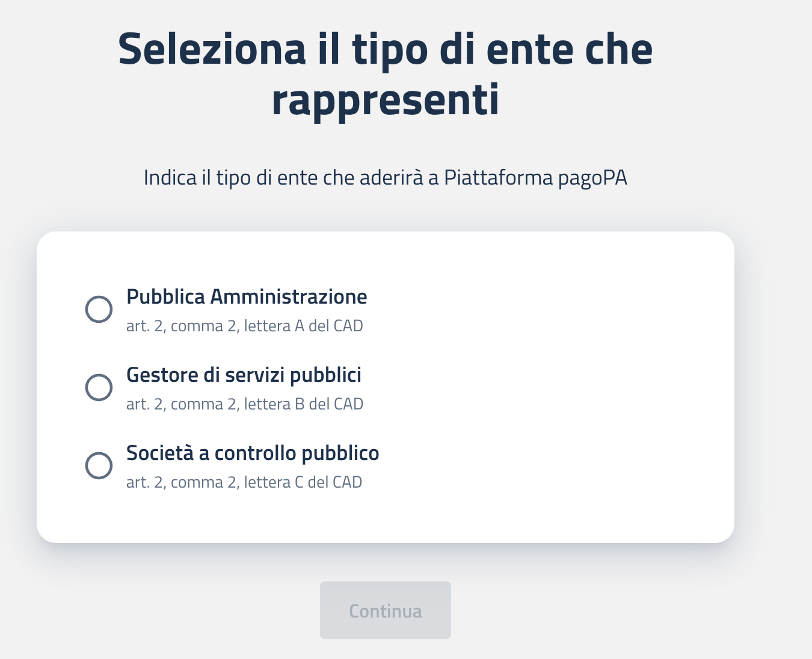Pick the Società a controllo pubblico radio circle

[x=99, y=465]
